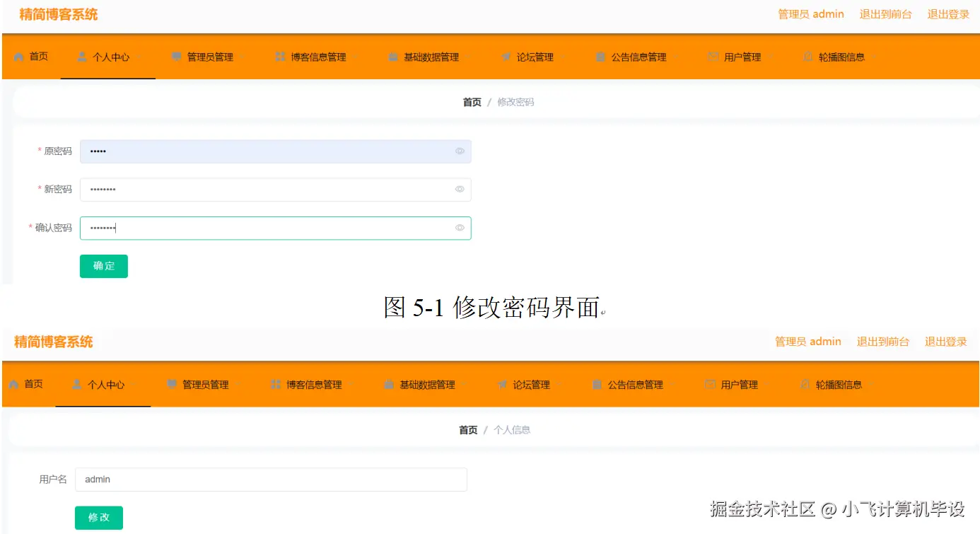Click the document icon on 公告信息管理
980x534 pixels.
pos(600,57)
